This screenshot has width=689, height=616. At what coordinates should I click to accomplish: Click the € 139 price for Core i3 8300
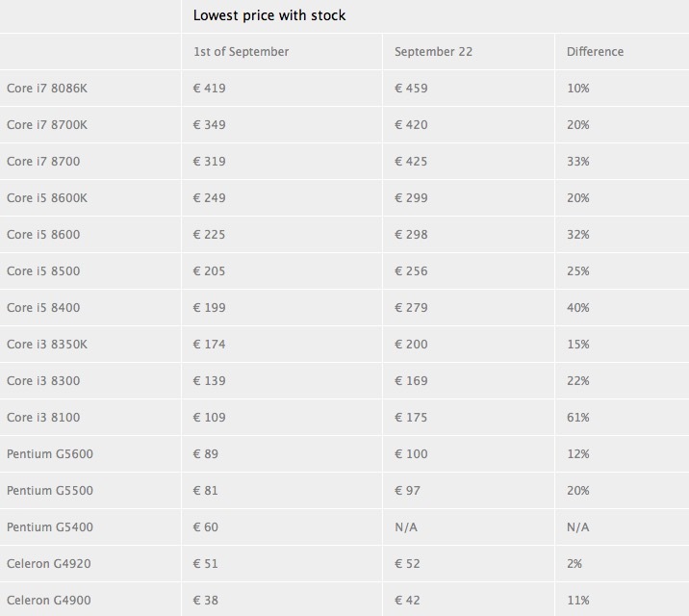point(209,380)
